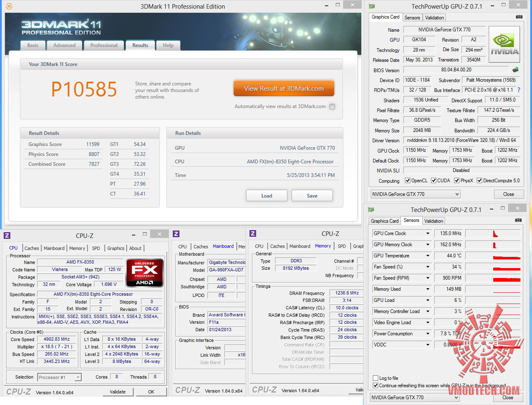Click Close in the GPU-Z Sensors window
Viewport: 532px width, 405px height.
[508, 398]
